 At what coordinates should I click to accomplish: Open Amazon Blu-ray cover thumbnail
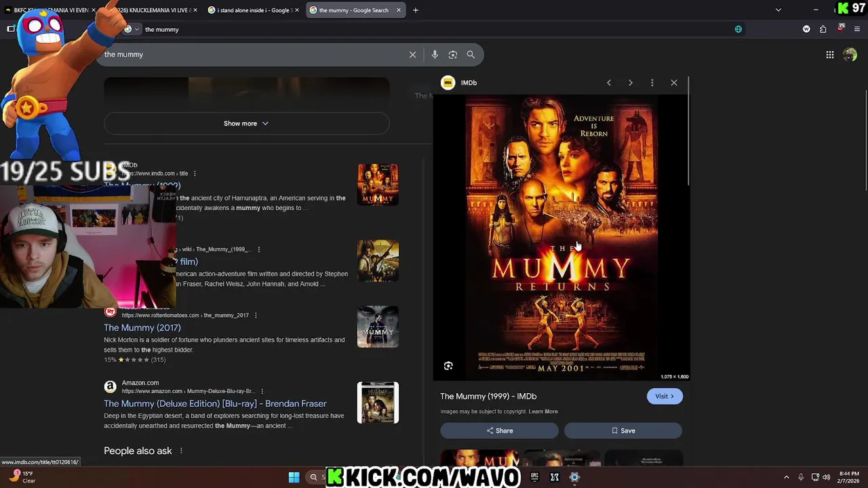click(x=378, y=403)
